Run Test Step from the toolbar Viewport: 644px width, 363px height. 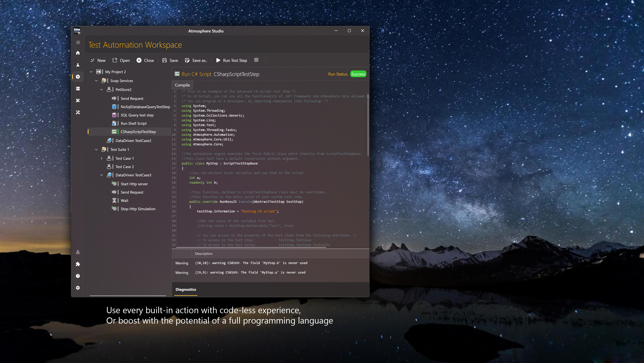tap(232, 60)
